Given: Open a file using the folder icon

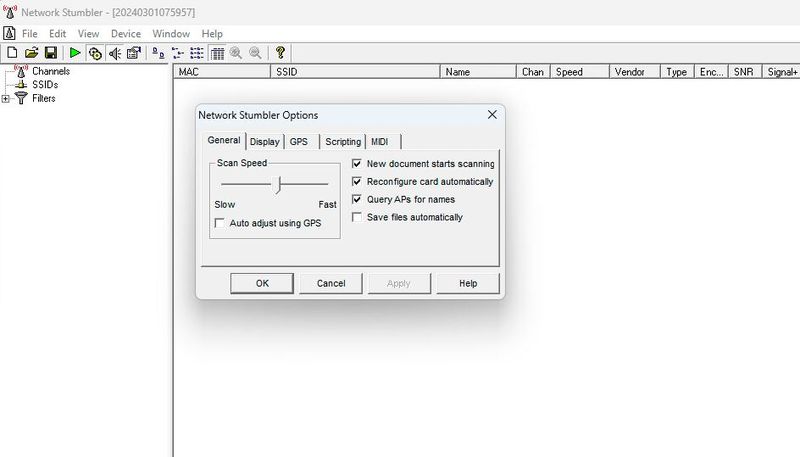Looking at the screenshot, I should click(x=31, y=53).
